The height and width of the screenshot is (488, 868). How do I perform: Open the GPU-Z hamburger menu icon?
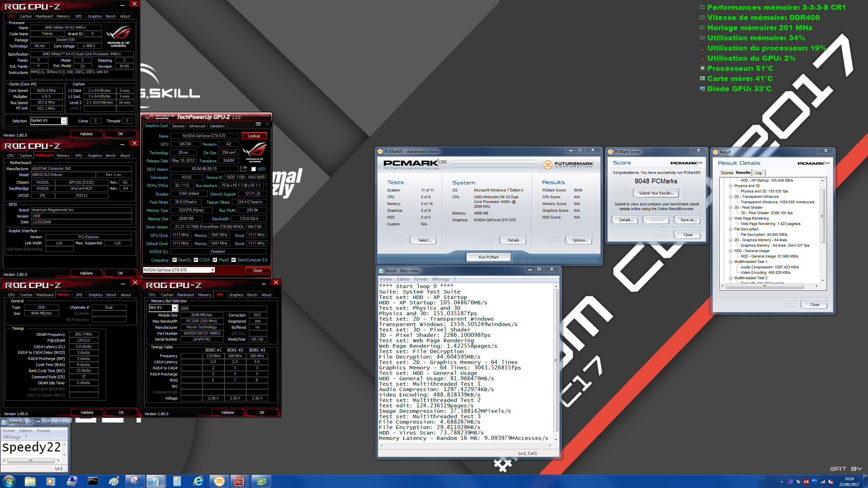(268, 124)
